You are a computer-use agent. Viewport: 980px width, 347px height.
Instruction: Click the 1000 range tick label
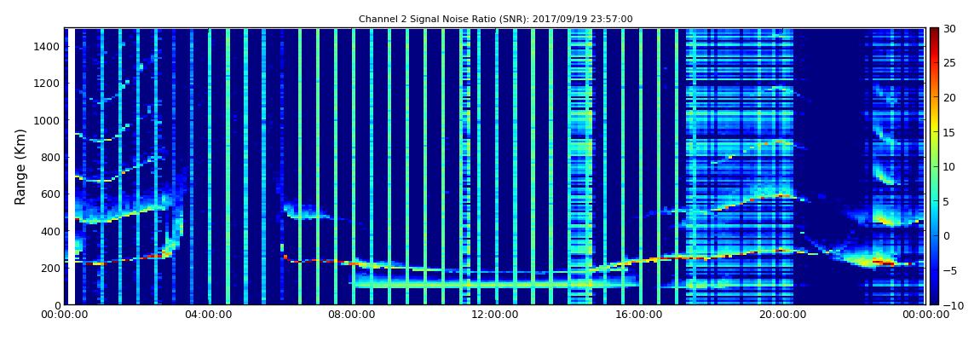(x=49, y=120)
